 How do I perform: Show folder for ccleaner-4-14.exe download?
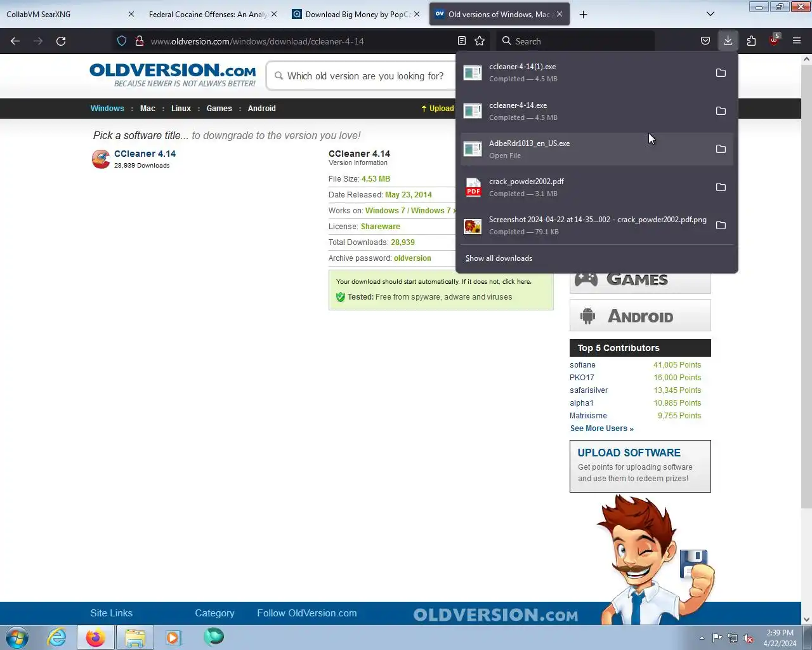(x=721, y=110)
